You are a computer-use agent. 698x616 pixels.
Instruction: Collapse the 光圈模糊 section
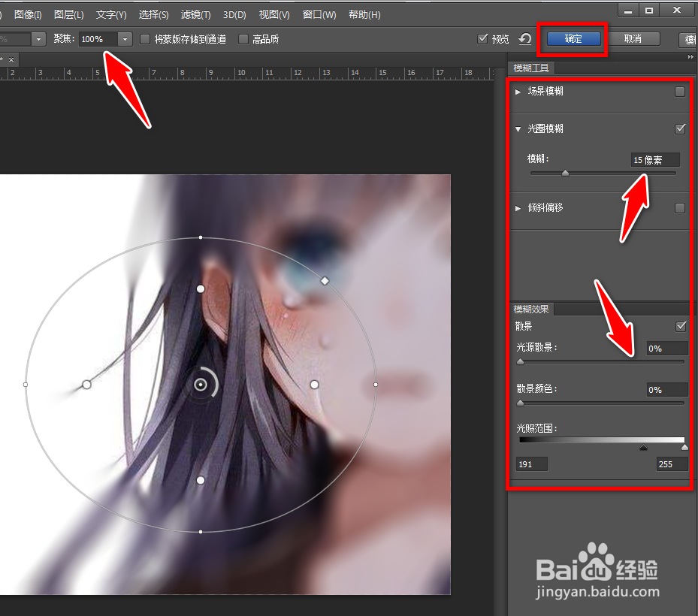[x=518, y=129]
